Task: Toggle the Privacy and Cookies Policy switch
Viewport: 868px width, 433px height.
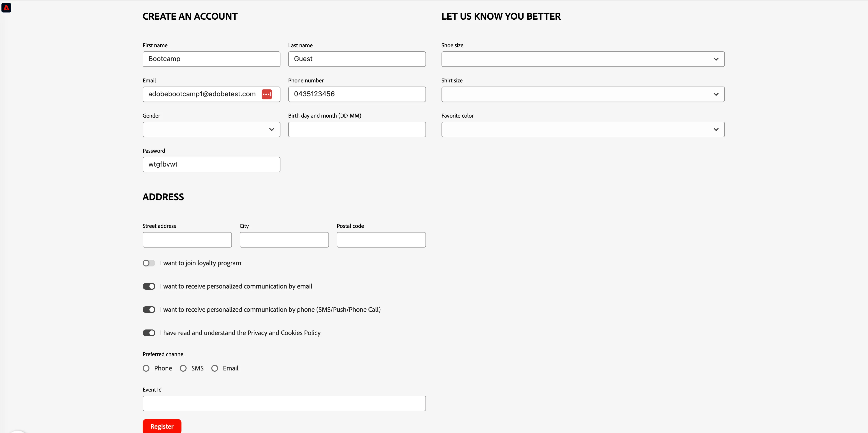Action: [149, 333]
